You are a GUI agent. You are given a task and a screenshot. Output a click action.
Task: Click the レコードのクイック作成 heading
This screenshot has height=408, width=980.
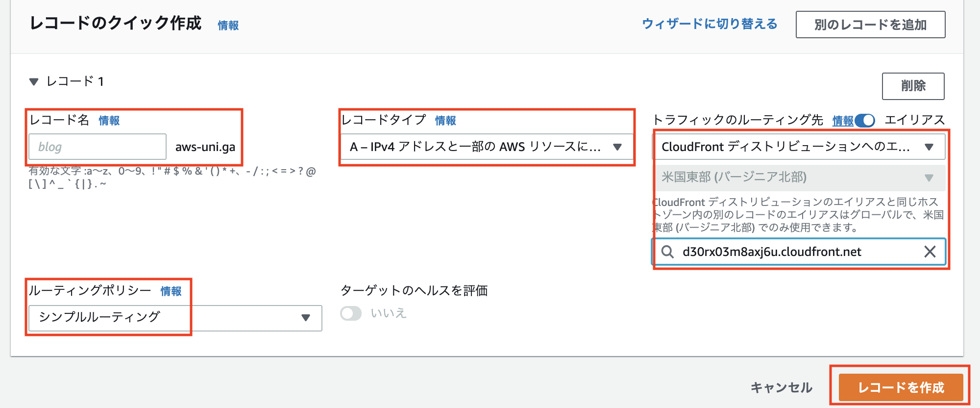click(116, 23)
